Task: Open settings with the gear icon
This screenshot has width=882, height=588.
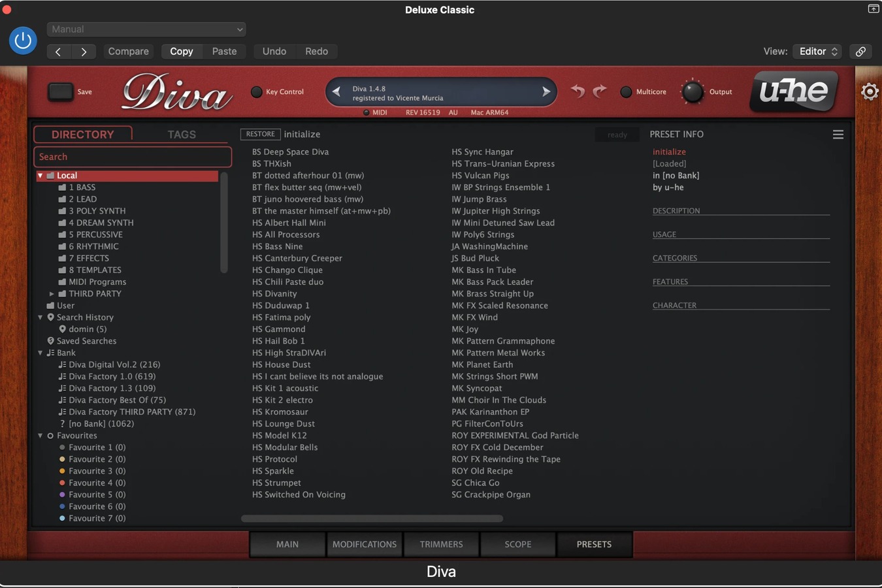Action: [x=870, y=91]
